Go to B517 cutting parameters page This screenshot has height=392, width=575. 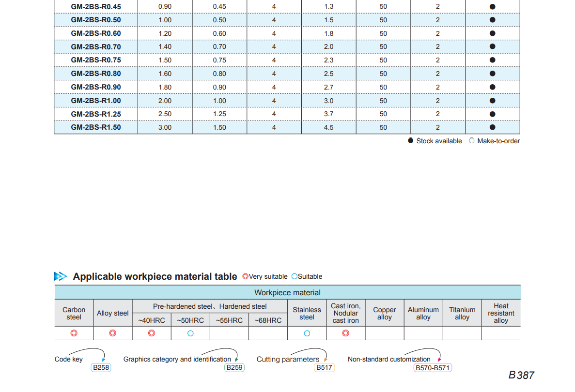[324, 368]
